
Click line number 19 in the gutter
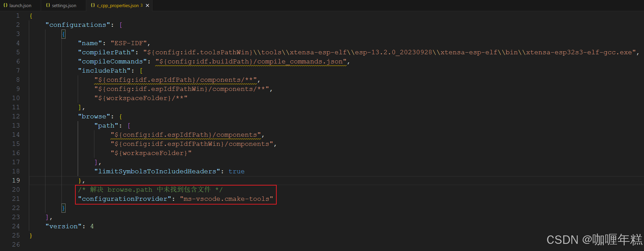pyautogui.click(x=16, y=180)
